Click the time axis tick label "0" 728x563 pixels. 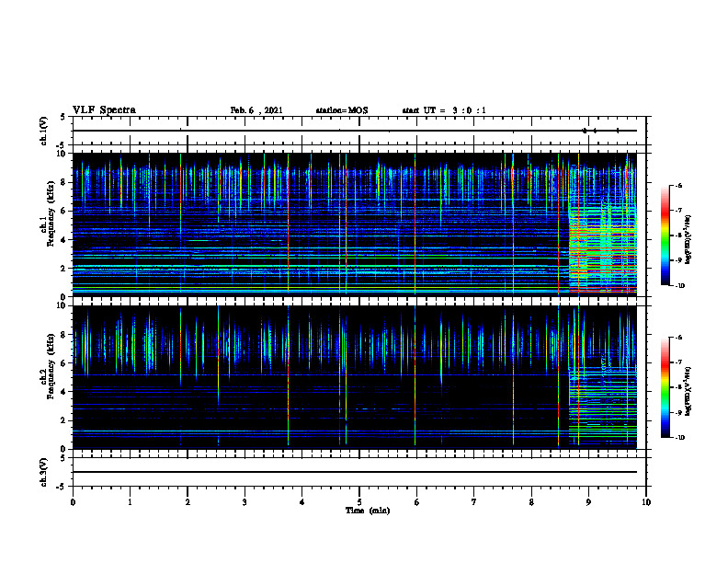click(73, 502)
